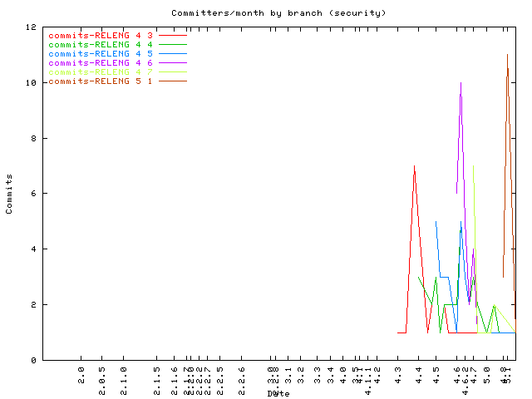Click the red RELENG 4 3 legend line

pos(172,36)
